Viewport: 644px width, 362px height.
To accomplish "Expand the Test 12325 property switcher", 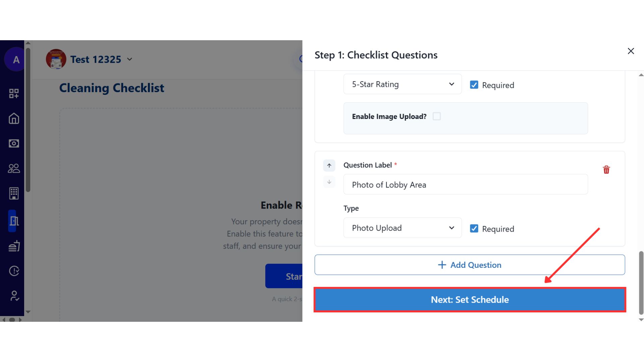I will click(x=129, y=59).
